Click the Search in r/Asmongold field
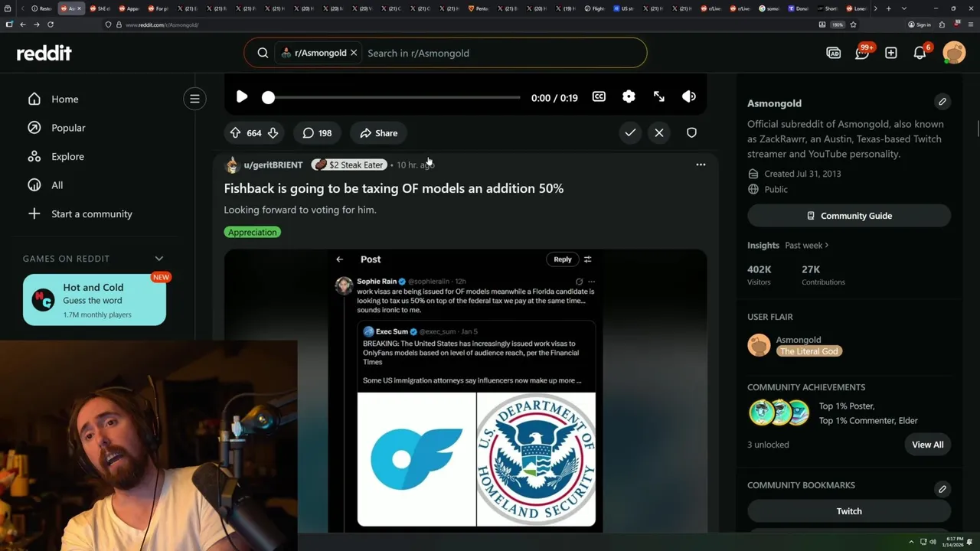 (501, 53)
